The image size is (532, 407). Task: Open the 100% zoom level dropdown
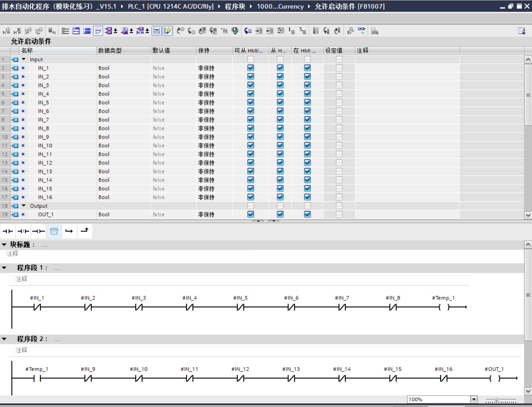click(x=474, y=399)
